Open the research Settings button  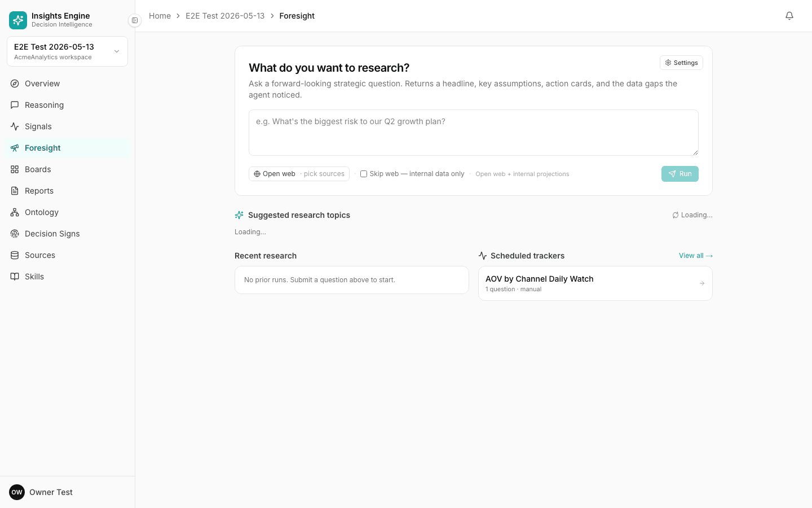click(x=681, y=63)
